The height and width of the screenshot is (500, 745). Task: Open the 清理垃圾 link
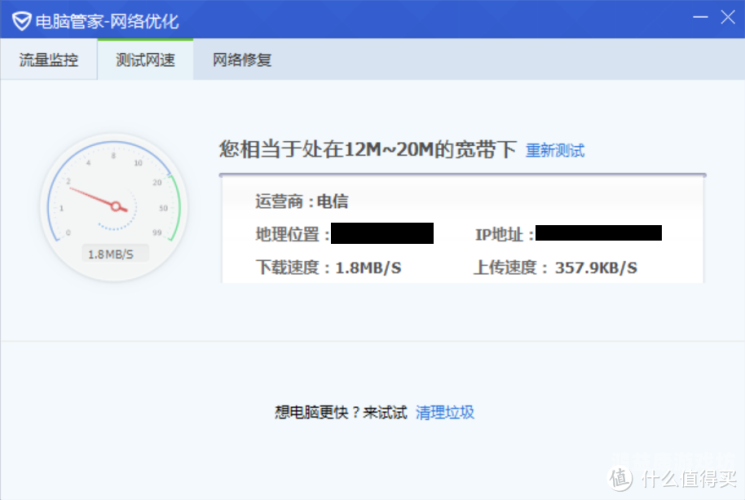(x=445, y=412)
